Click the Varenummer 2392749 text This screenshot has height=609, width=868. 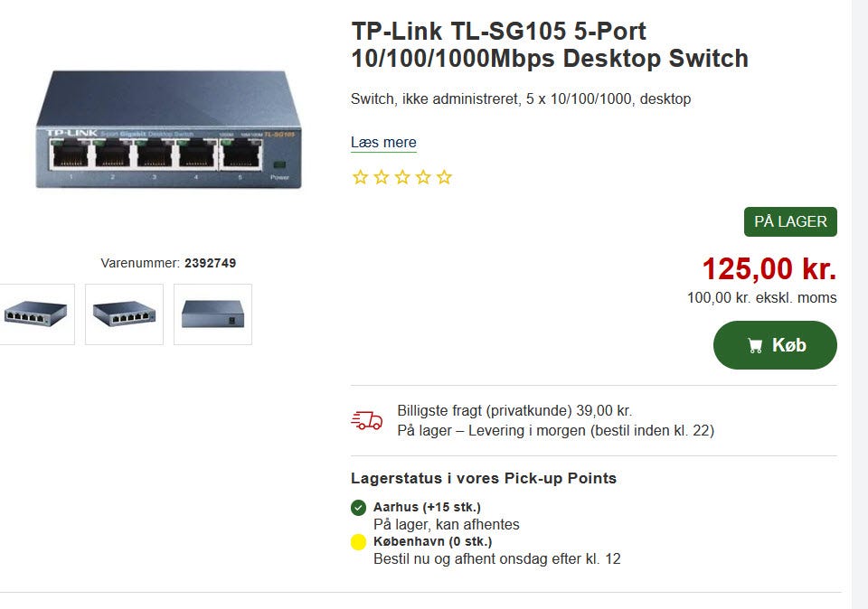(168, 263)
